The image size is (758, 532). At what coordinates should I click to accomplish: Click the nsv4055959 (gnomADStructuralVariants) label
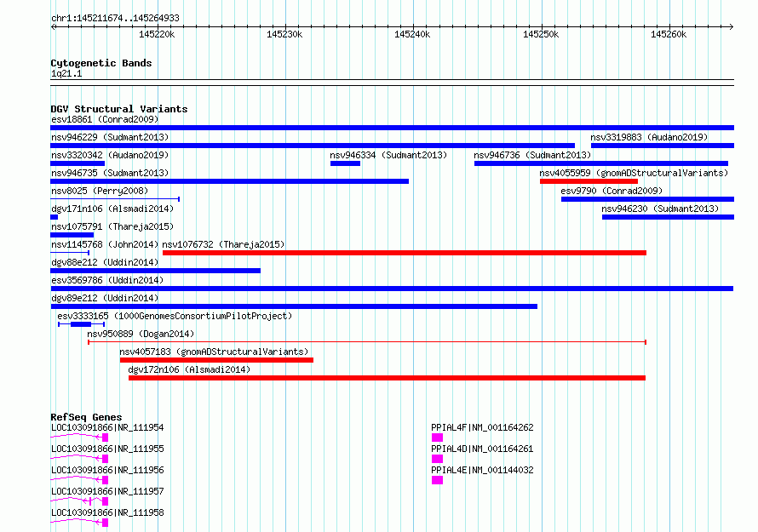(x=634, y=173)
